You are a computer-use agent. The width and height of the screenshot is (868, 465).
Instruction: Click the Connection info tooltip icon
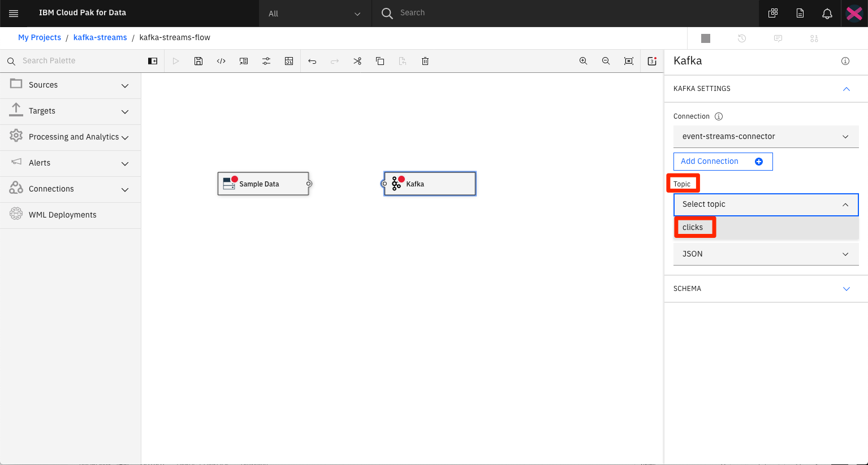pyautogui.click(x=719, y=116)
